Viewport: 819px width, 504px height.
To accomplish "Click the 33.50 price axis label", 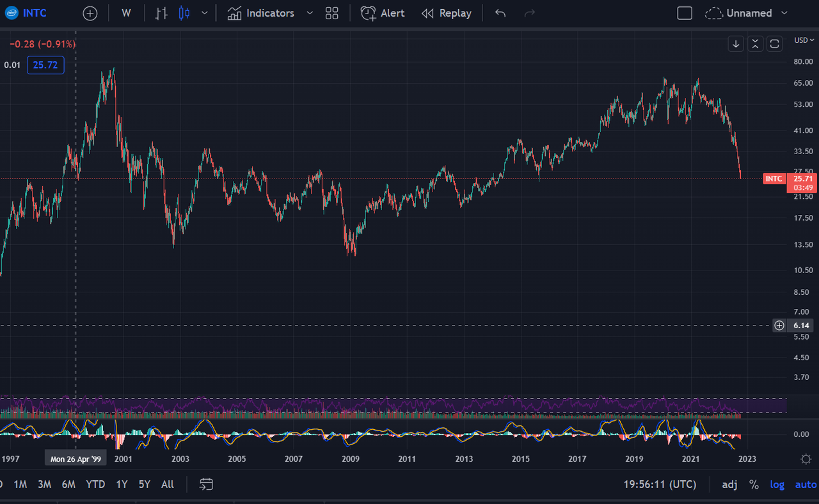I will click(x=803, y=152).
